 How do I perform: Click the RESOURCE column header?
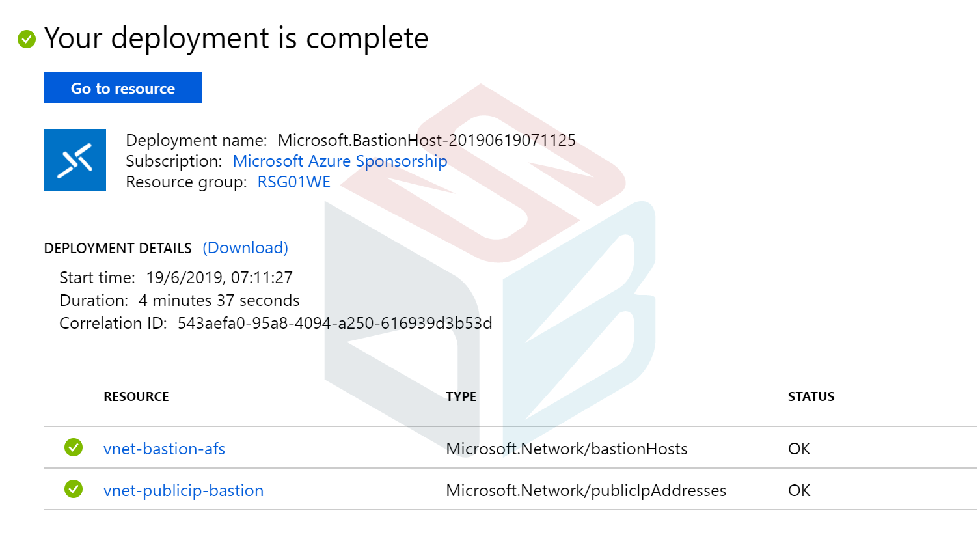136,396
